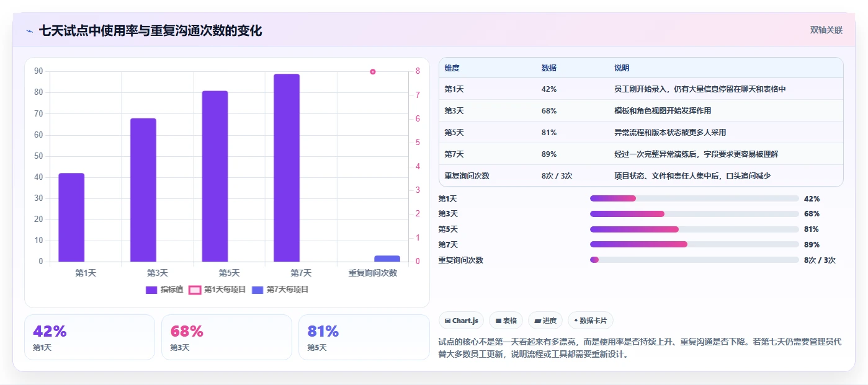Viewport: 868px width, 385px height.
Task: Select the 进度 tag chip
Action: point(545,321)
